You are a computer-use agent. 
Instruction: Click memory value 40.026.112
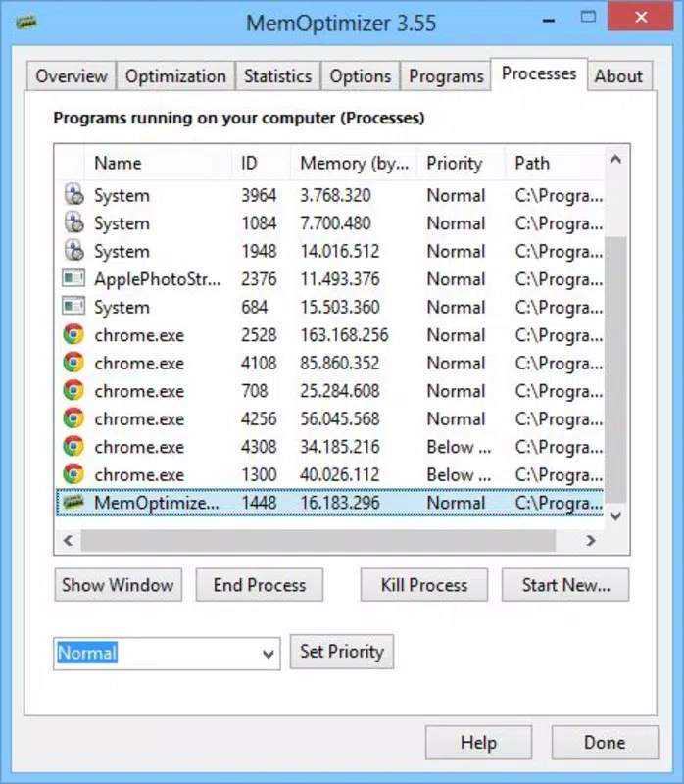(339, 475)
